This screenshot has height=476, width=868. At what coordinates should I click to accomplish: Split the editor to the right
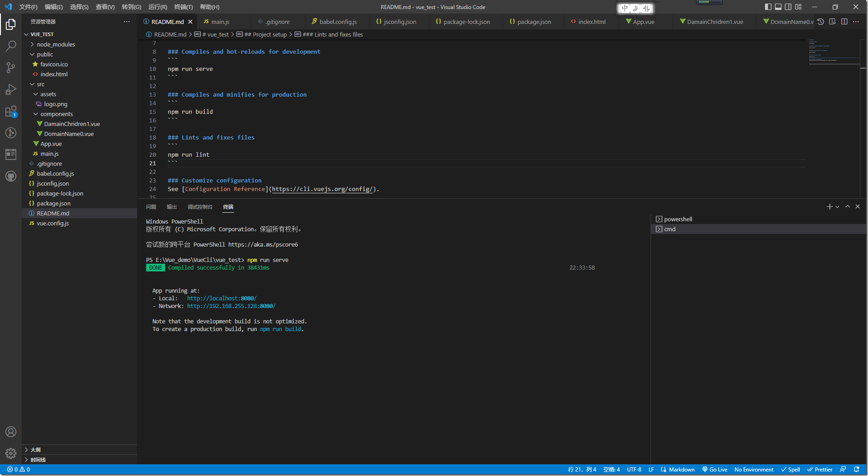tap(844, 22)
